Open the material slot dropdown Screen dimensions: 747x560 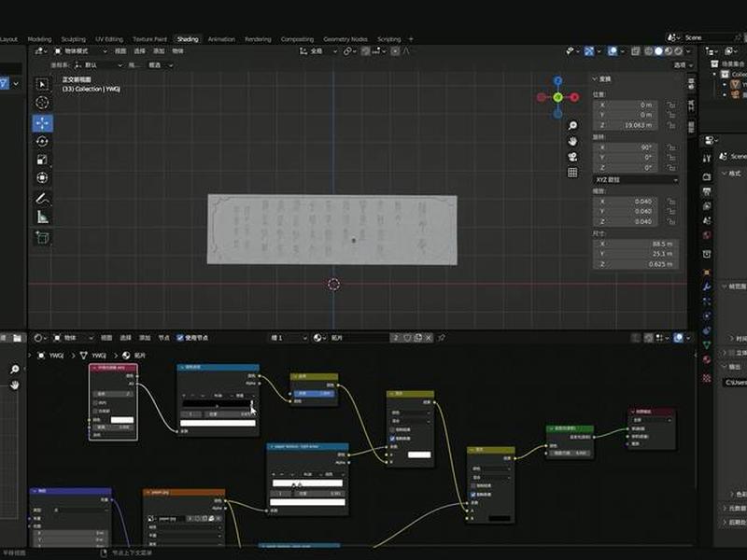(x=289, y=338)
